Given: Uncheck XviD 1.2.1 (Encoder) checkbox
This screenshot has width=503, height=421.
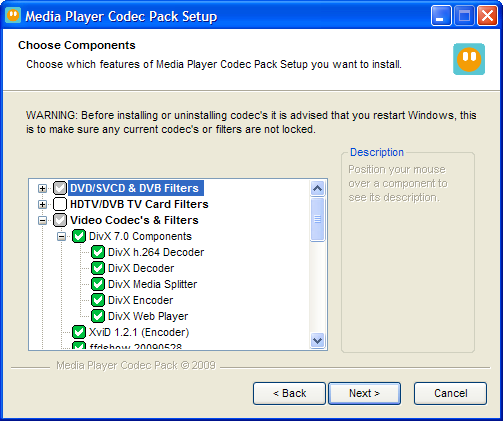Looking at the screenshot, I should [x=79, y=332].
